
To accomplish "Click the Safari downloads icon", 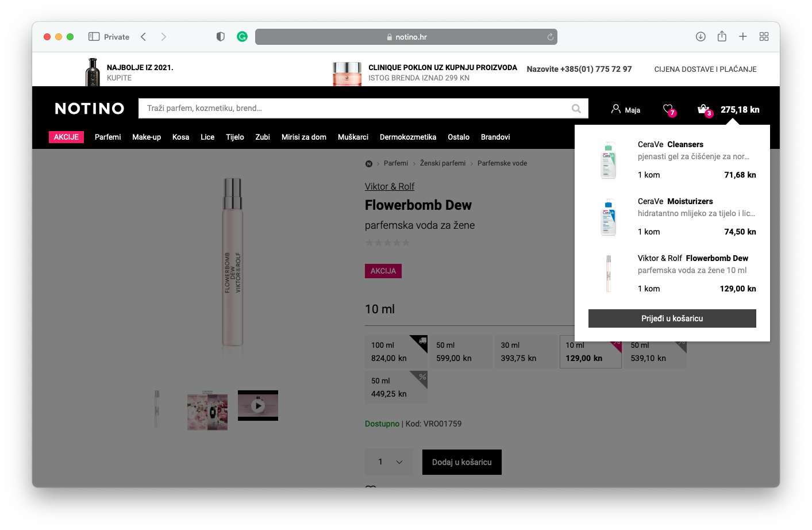I will coord(701,37).
